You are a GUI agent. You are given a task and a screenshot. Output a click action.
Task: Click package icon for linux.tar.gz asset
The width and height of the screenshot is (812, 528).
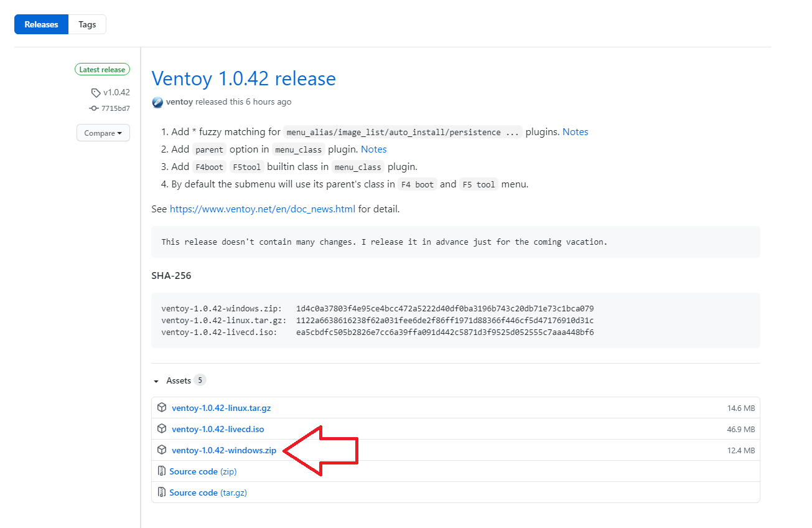click(162, 408)
